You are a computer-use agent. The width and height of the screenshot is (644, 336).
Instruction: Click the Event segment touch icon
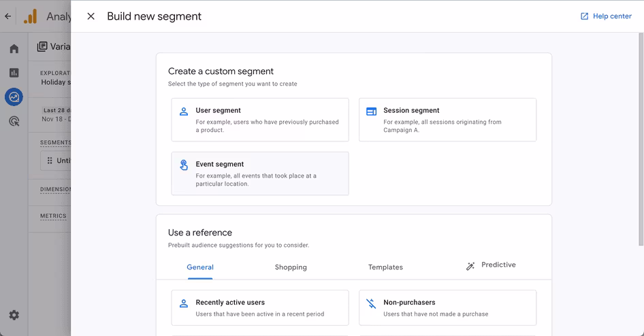[x=184, y=165]
